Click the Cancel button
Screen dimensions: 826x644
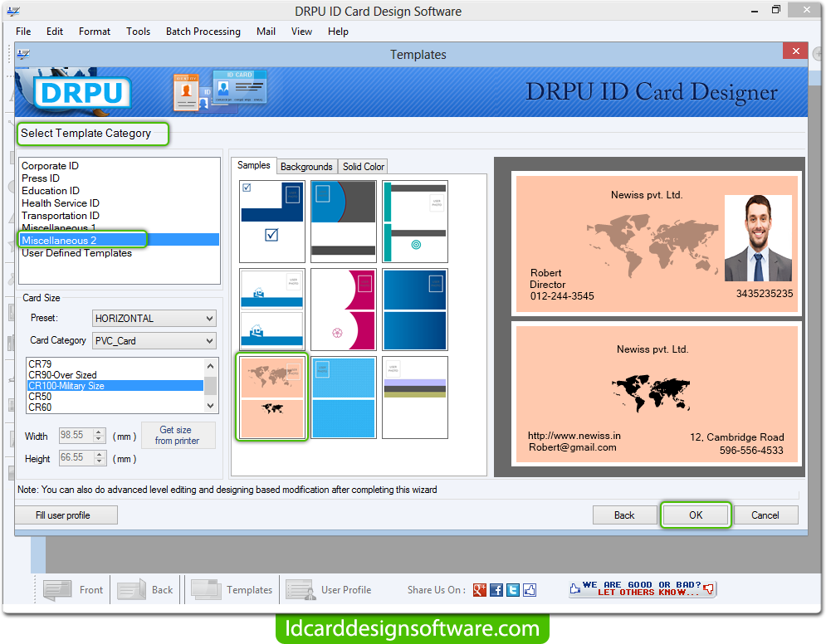[765, 515]
